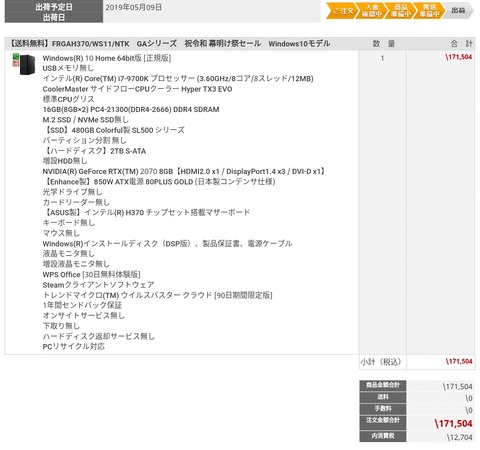Viewport: 480px width, 450px height.
Task: Click the 下取り無し line
Action: 61,326
